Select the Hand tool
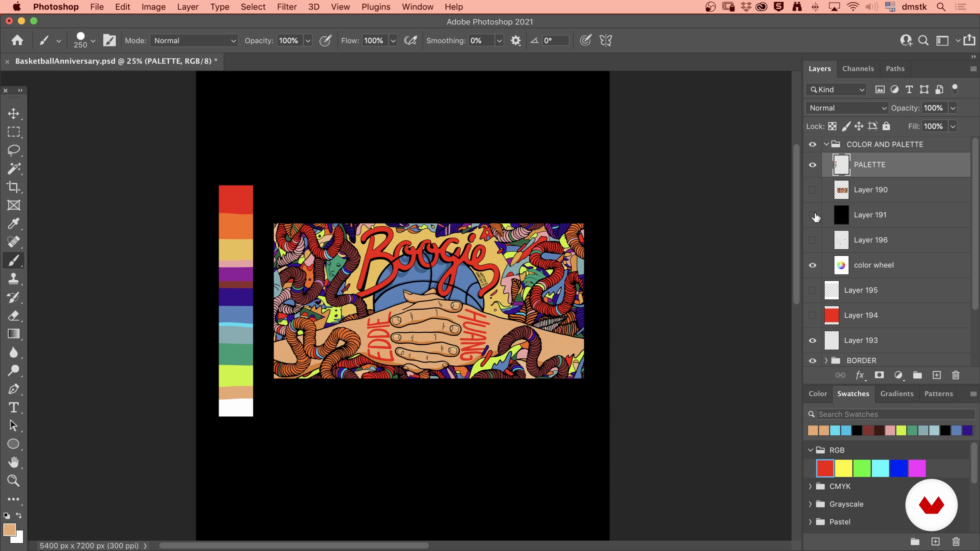Screen dimensions: 980x551 [14, 462]
